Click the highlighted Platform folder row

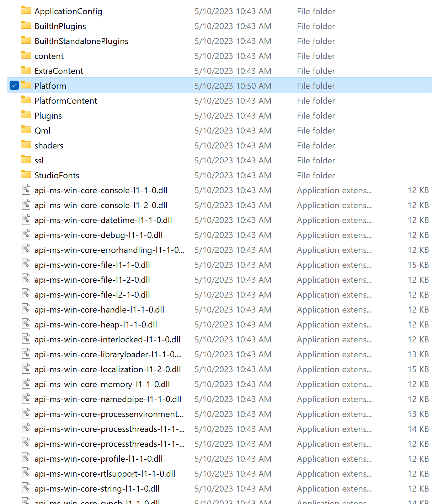click(x=142, y=85)
